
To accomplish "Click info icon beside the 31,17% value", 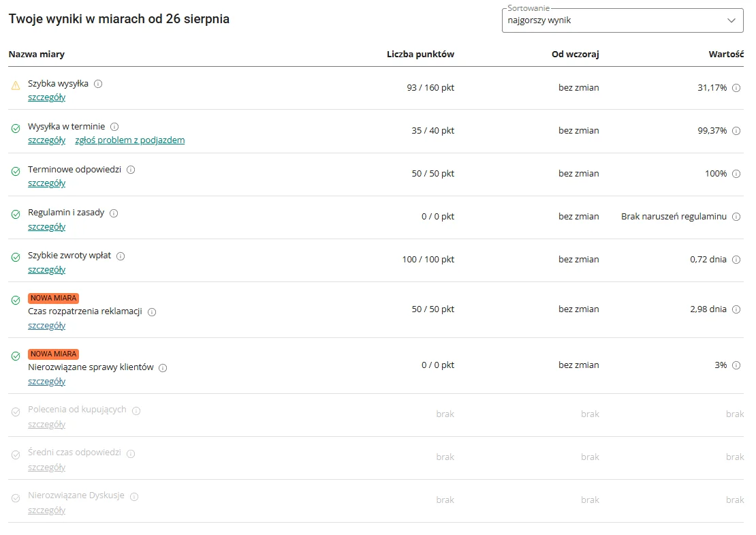I will click(736, 88).
